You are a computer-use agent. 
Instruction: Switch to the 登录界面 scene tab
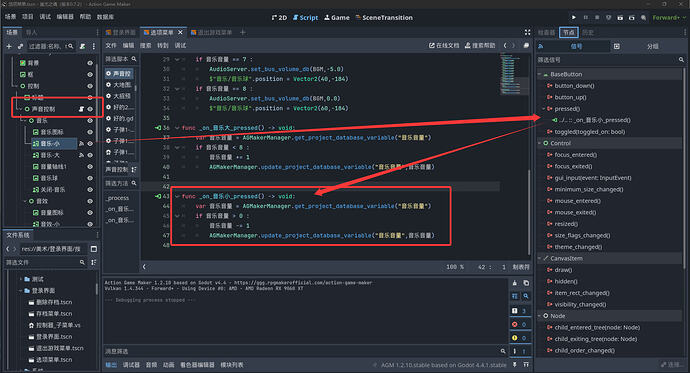click(121, 32)
